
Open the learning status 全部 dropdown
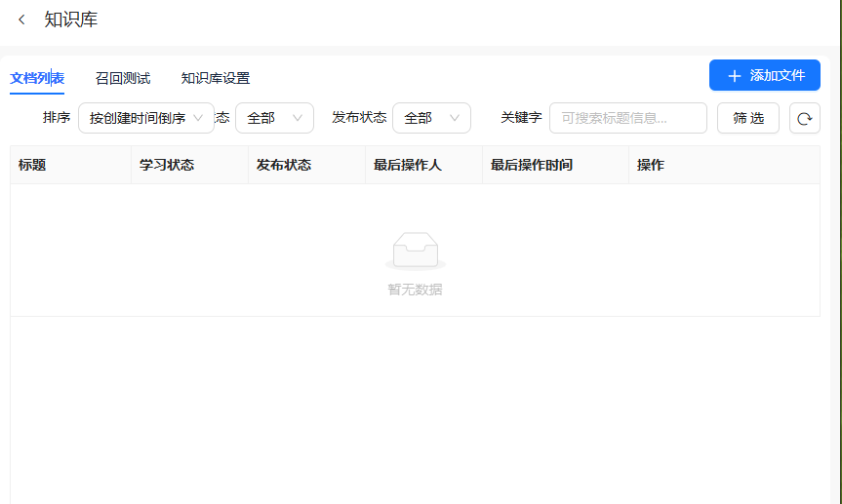click(274, 118)
